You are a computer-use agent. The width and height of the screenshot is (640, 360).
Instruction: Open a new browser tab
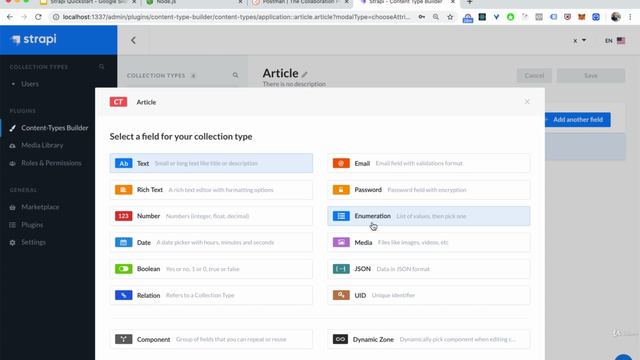(x=469, y=2)
